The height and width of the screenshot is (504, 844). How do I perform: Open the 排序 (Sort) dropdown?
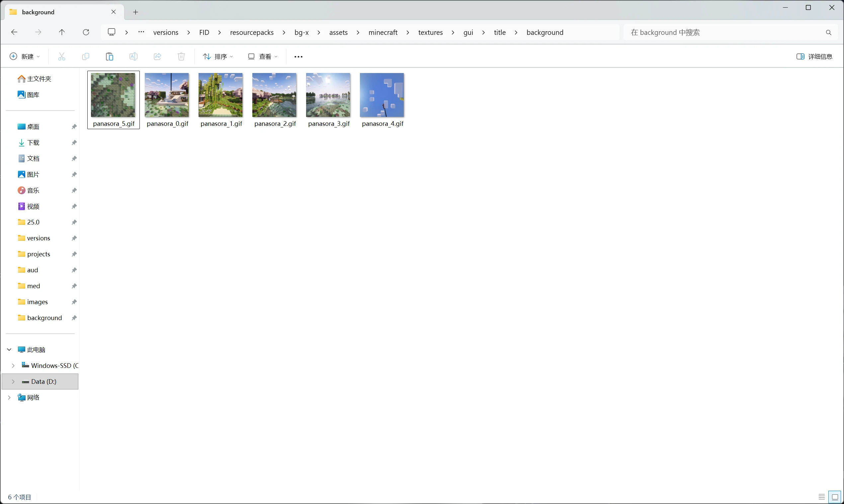click(218, 57)
